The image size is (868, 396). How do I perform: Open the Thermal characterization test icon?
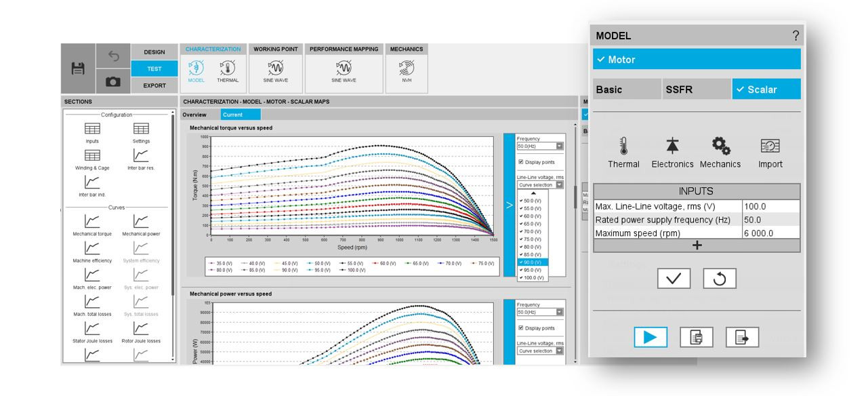pos(227,69)
